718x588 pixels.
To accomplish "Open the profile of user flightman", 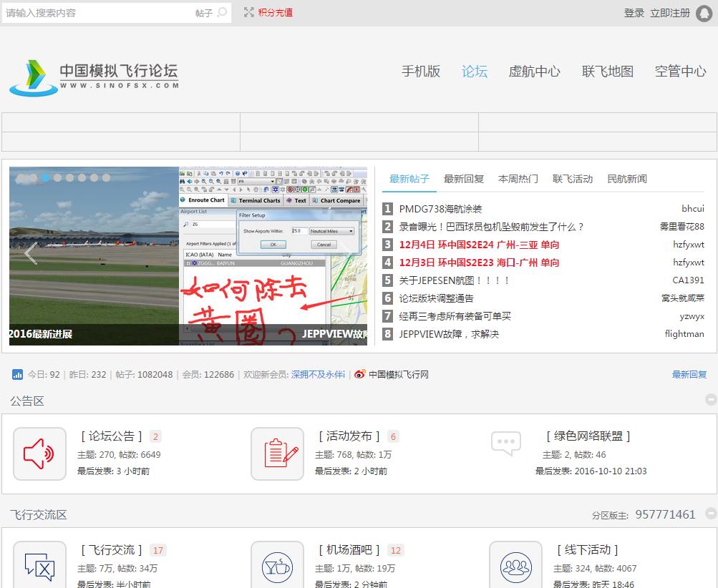I will click(x=684, y=334).
